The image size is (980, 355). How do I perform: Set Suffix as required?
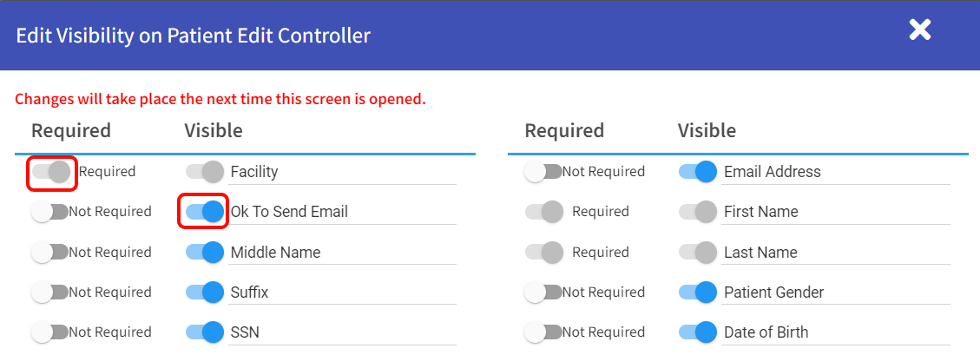coord(49,293)
